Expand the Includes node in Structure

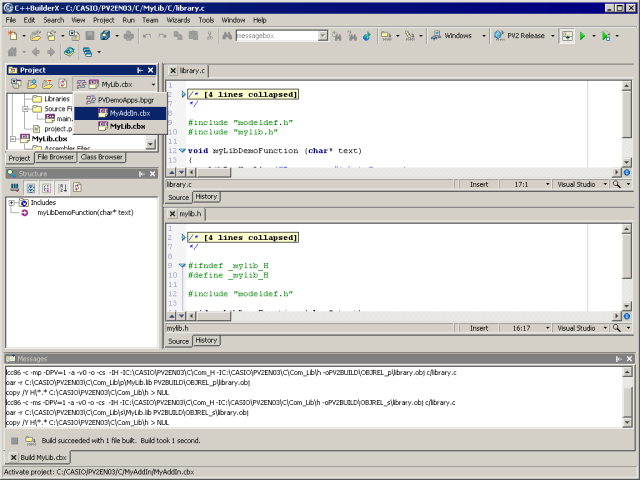tap(12, 202)
